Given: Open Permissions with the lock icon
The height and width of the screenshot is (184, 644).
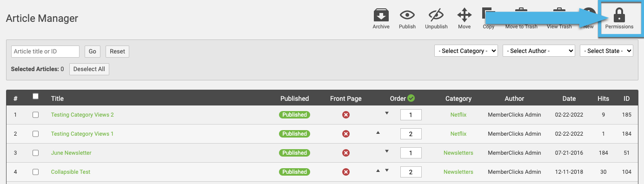Looking at the screenshot, I should pos(619,15).
